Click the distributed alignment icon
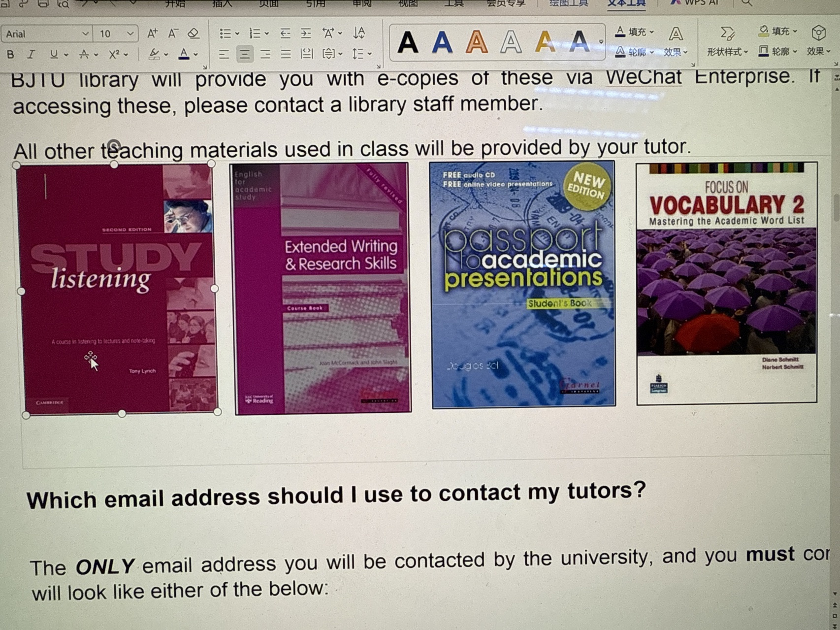The width and height of the screenshot is (840, 630). pos(306,54)
